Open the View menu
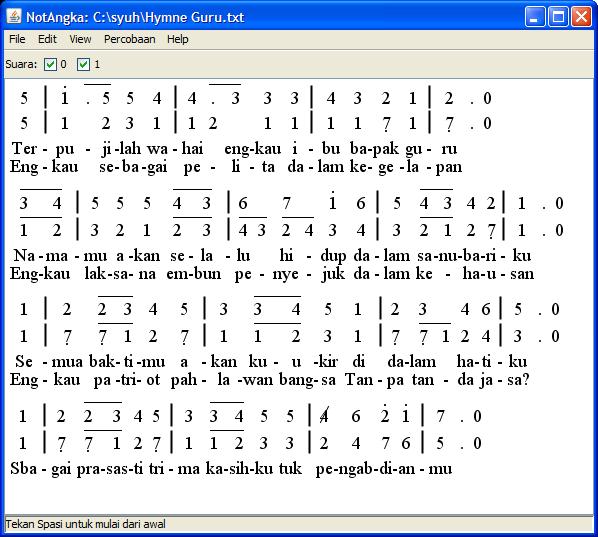 tap(80, 39)
